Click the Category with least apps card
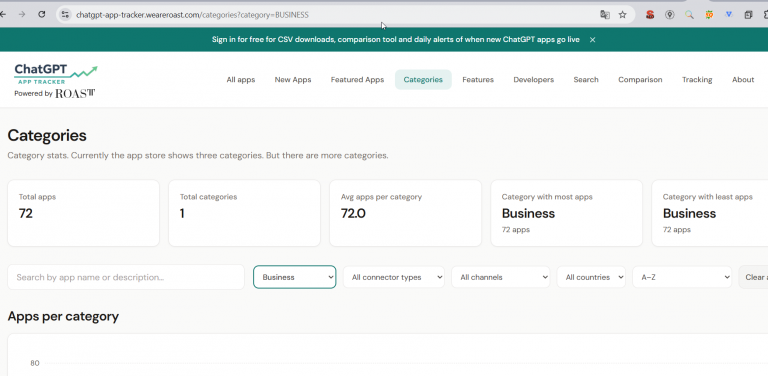Viewport: 768px width, 376px height. click(710, 213)
